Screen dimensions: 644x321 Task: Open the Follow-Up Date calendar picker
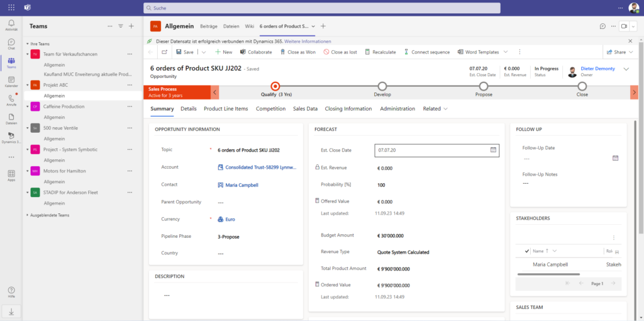[x=615, y=158]
